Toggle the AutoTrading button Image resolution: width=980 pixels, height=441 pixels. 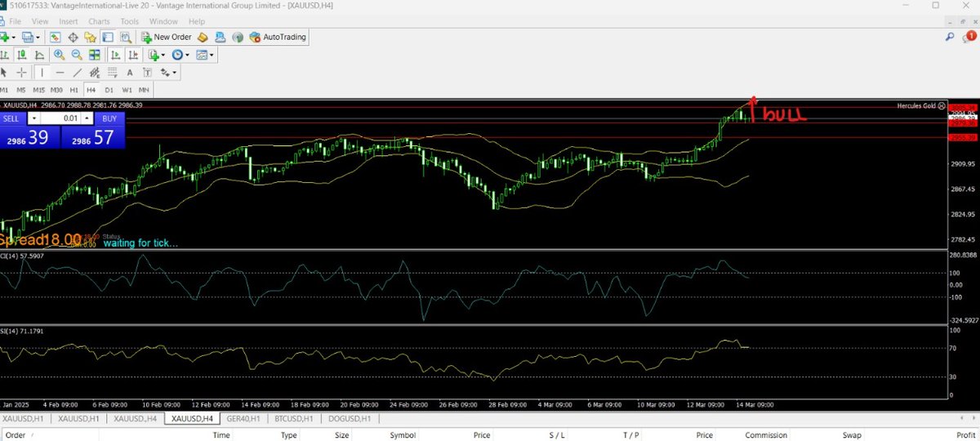[278, 37]
